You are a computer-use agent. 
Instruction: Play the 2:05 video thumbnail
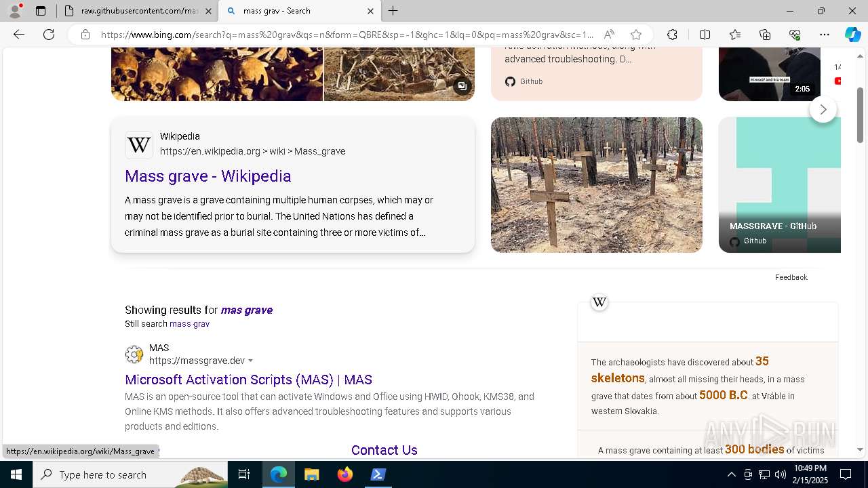click(770, 74)
